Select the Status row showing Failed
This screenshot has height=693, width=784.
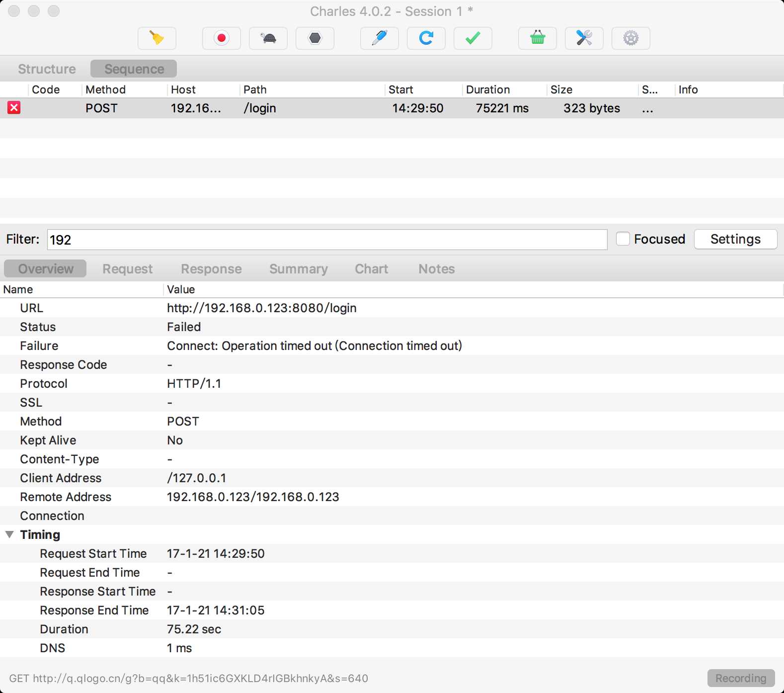tap(392, 327)
